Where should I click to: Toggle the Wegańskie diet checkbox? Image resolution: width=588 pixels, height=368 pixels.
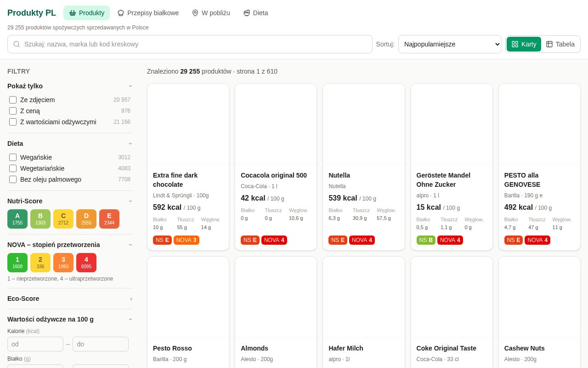click(13, 157)
